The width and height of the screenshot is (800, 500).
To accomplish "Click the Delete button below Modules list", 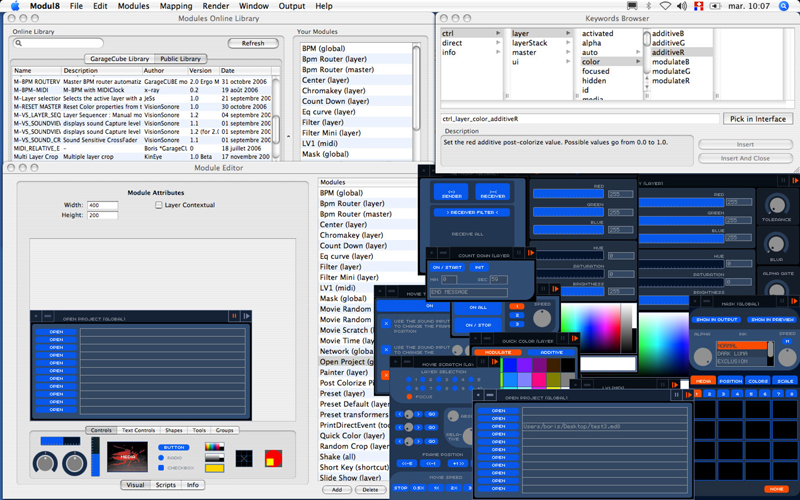I will click(x=370, y=490).
